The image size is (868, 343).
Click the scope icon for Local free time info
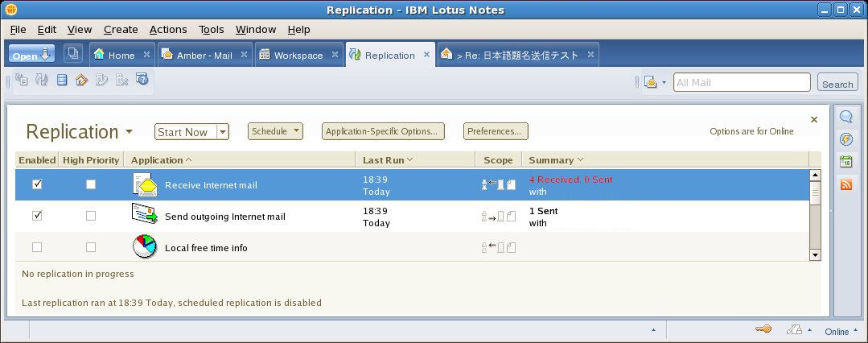pyautogui.click(x=498, y=247)
